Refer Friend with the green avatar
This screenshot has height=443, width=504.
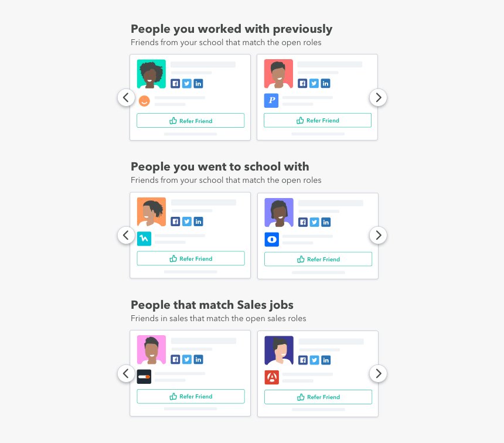click(x=190, y=121)
